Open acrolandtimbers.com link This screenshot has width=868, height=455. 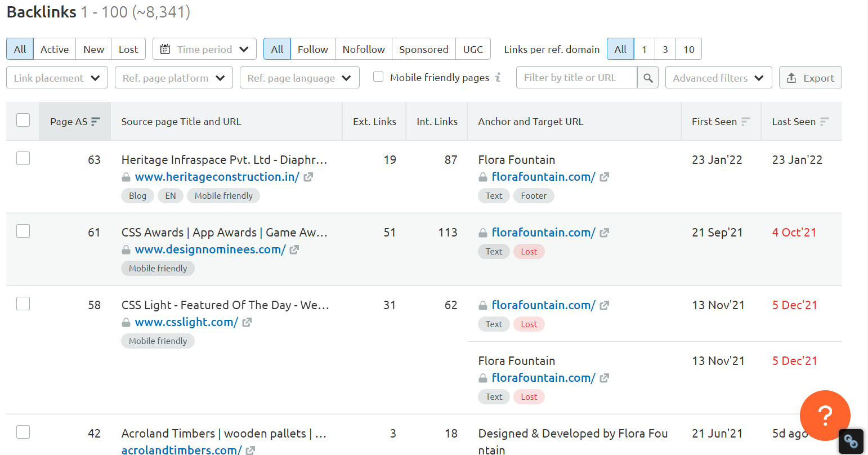click(x=182, y=449)
